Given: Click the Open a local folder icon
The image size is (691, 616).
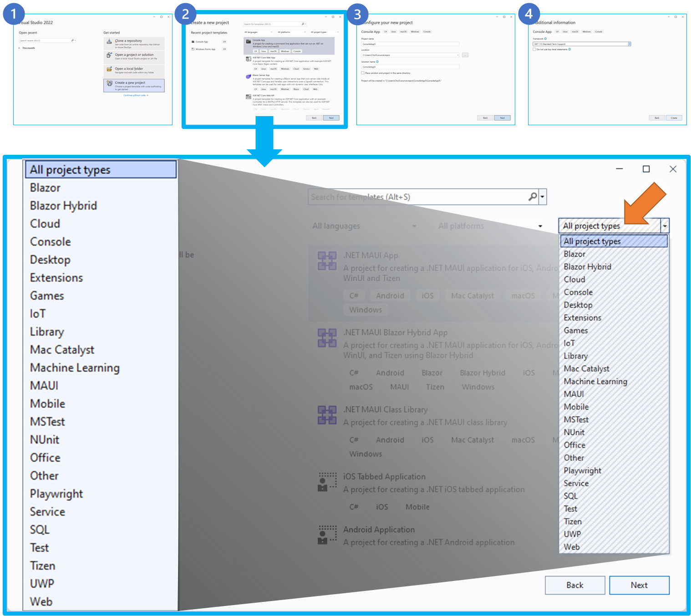Looking at the screenshot, I should [x=109, y=69].
